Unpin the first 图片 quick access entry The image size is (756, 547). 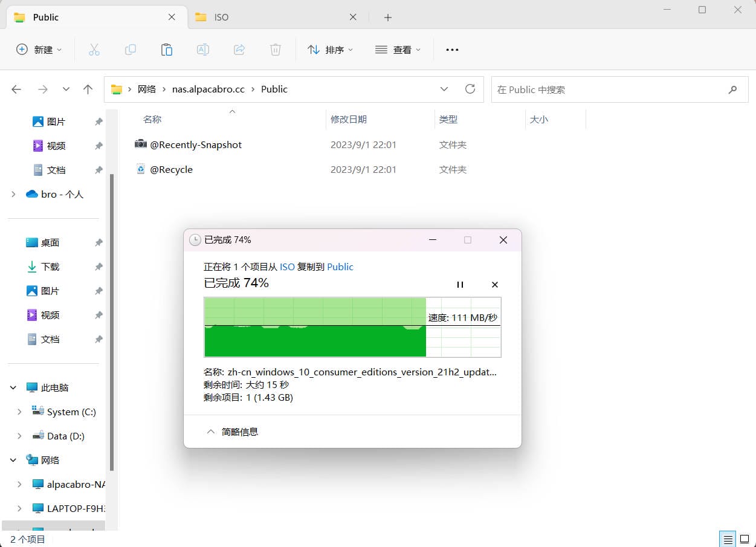point(99,121)
